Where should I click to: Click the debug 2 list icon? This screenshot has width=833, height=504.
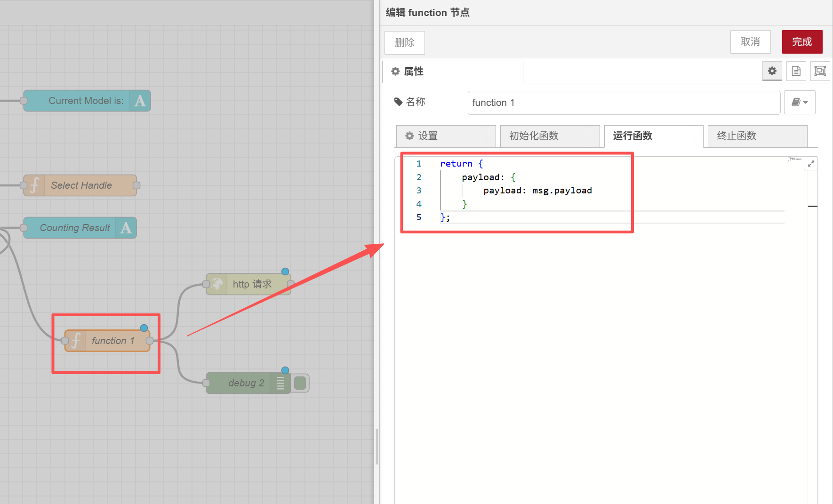(280, 383)
